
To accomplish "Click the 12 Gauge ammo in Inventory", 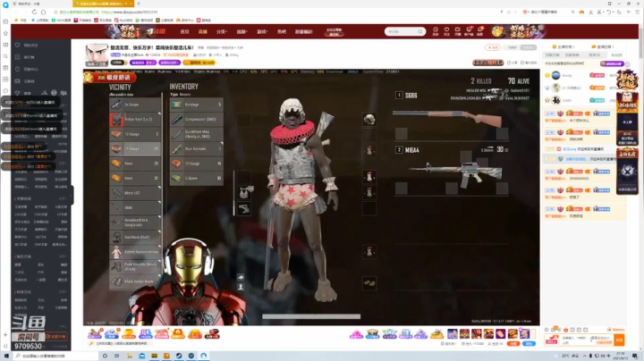I will (x=196, y=164).
